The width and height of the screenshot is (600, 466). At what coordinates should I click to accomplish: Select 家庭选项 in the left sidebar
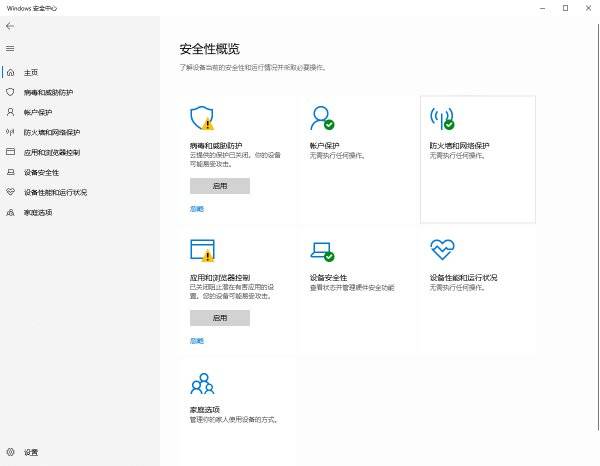tap(38, 212)
